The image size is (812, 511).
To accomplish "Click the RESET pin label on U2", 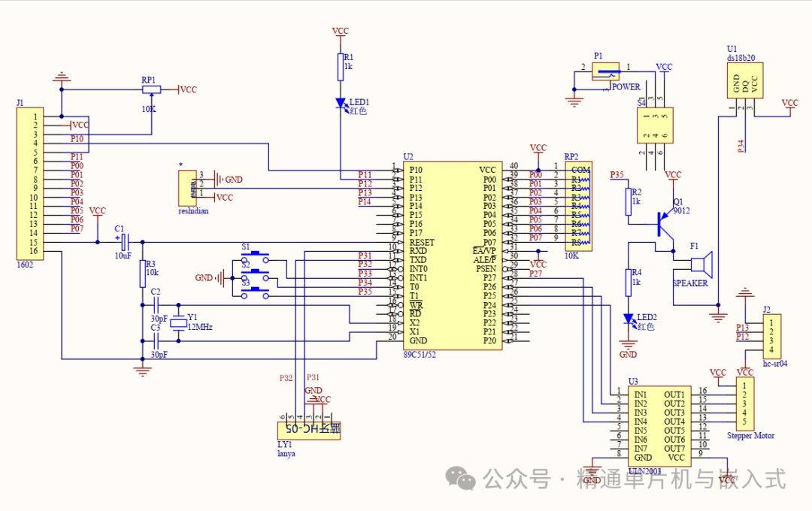I will pyautogui.click(x=422, y=242).
